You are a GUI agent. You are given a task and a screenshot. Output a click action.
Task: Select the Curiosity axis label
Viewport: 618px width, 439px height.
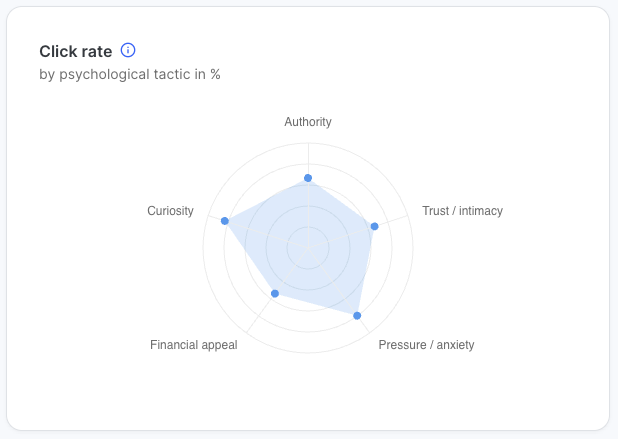point(170,211)
